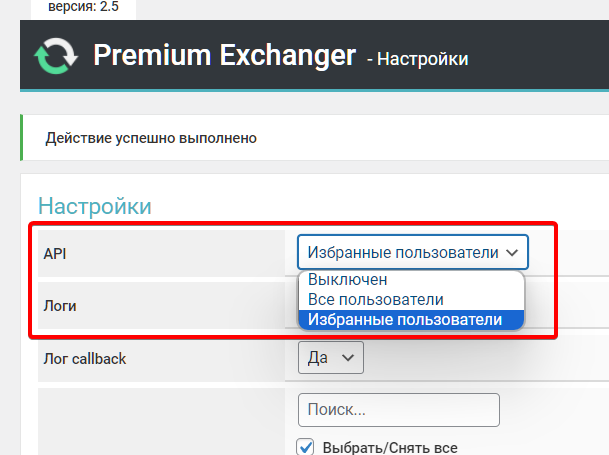Image resolution: width=609 pixels, height=455 pixels.
Task: Click the Лог callback row label
Action: coord(85,357)
